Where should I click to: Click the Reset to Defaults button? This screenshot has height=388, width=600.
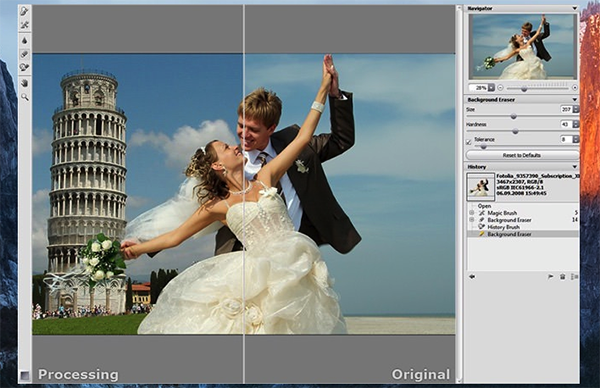tap(522, 155)
